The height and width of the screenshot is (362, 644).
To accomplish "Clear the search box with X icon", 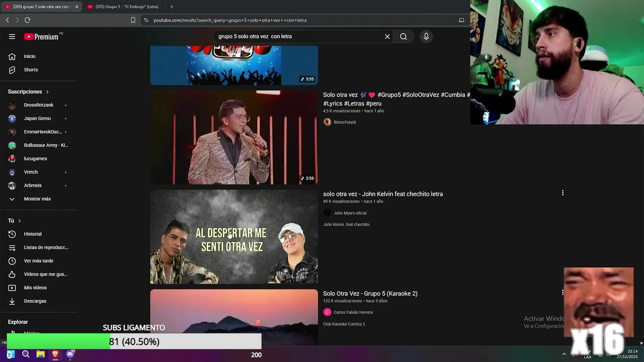I will coord(387,37).
